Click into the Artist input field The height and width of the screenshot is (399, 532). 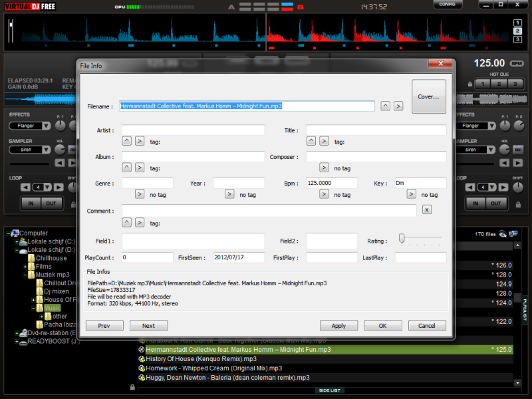[193, 130]
